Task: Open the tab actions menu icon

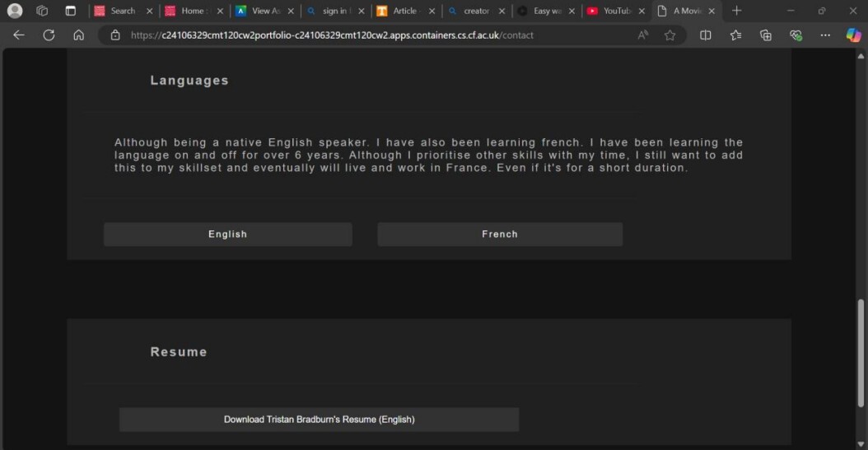Action: click(x=70, y=11)
